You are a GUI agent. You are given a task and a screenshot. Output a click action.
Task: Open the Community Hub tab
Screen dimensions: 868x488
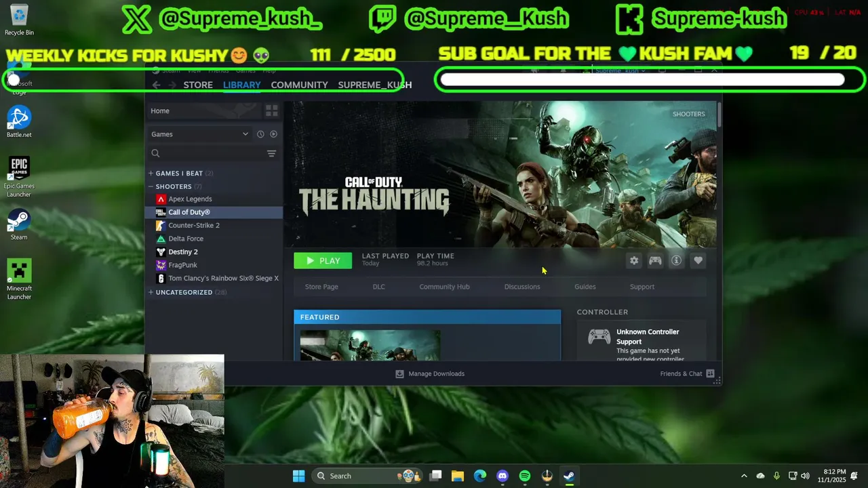pyautogui.click(x=444, y=287)
